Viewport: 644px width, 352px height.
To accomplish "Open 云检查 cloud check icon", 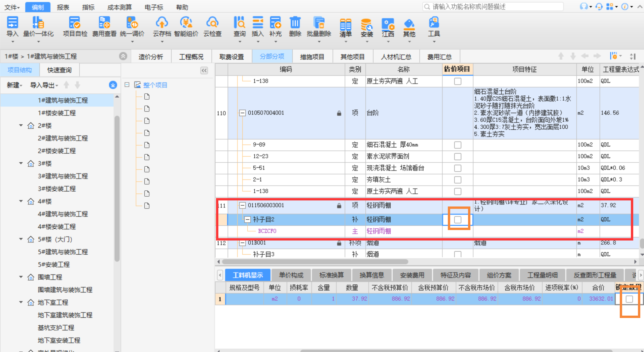I will pos(212,23).
